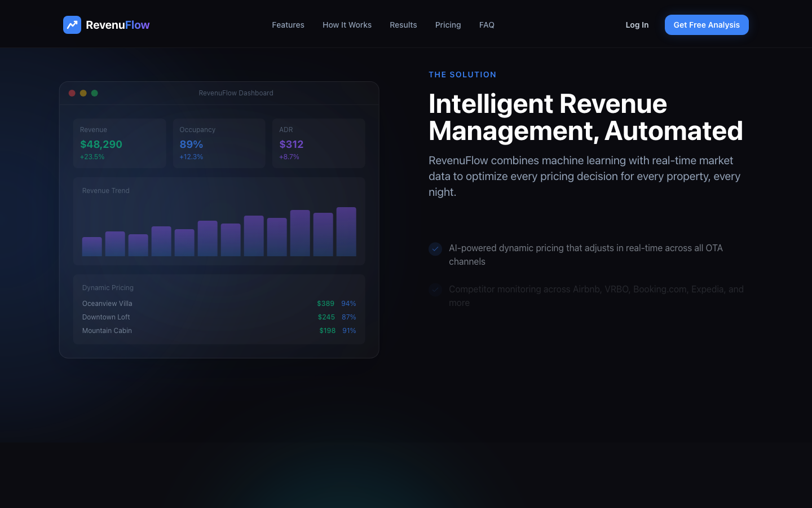
Task: Click the 87% occupancy value
Action: click(349, 317)
